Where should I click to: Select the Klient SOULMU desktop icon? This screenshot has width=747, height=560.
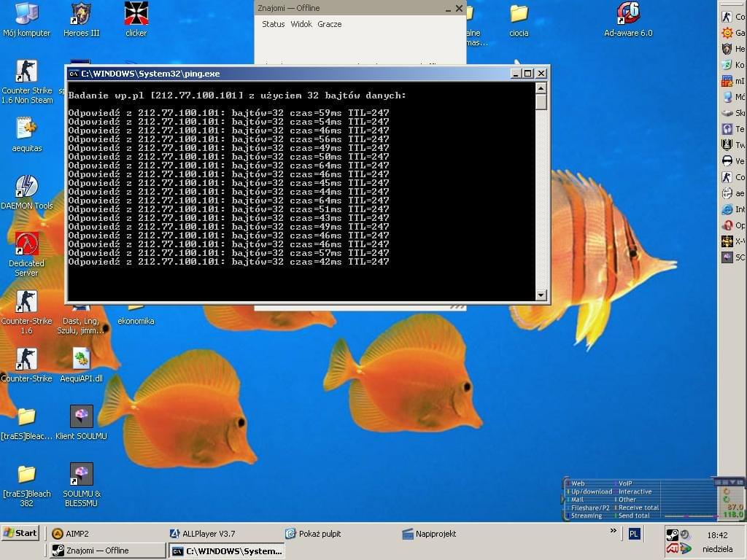[82, 422]
